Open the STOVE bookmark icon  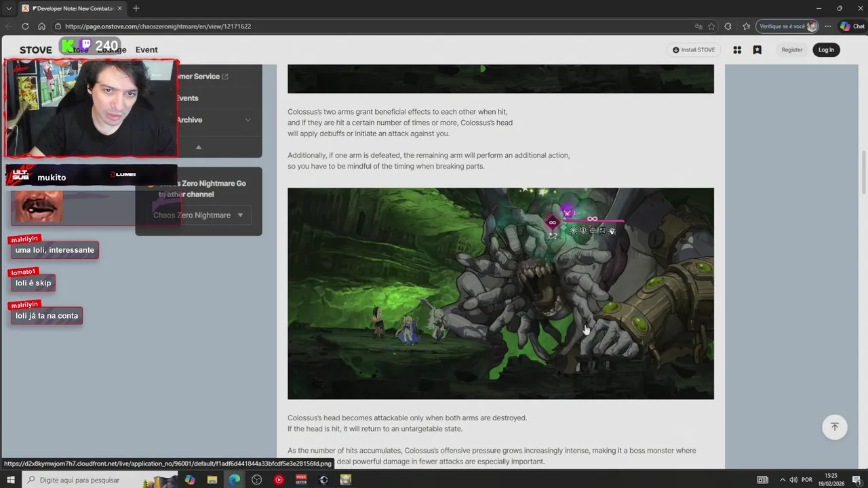[x=757, y=49]
